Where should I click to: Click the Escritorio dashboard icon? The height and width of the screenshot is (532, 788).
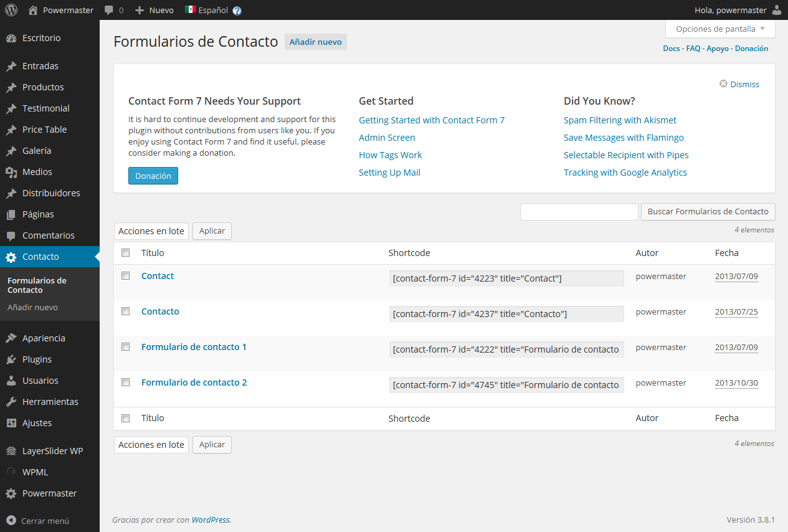click(11, 38)
